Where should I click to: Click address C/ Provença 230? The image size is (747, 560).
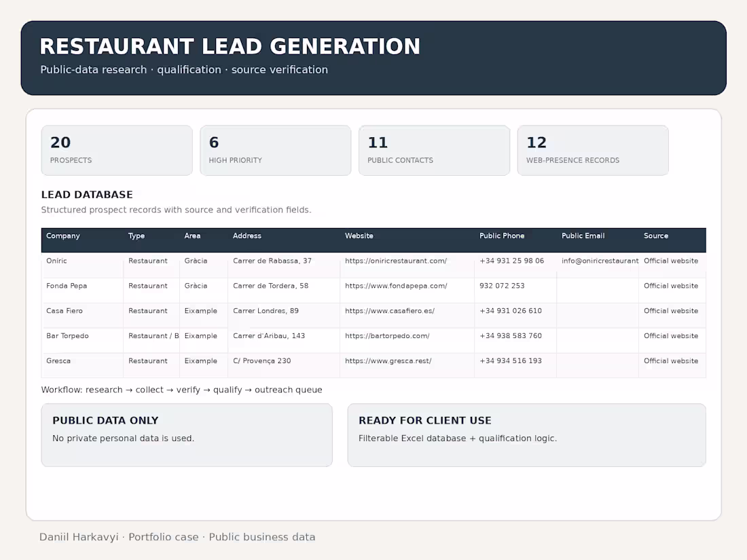coord(261,361)
